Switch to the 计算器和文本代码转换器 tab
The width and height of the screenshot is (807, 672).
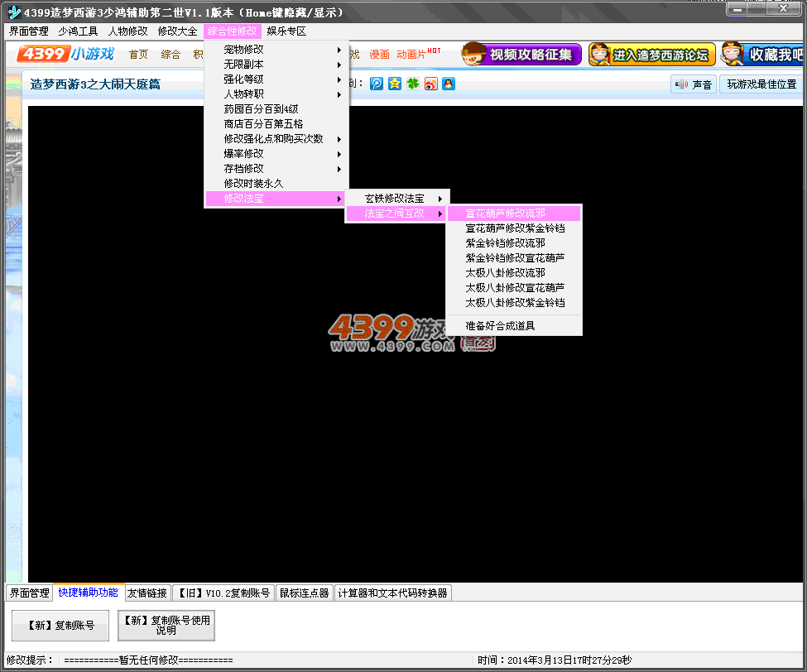click(x=392, y=593)
